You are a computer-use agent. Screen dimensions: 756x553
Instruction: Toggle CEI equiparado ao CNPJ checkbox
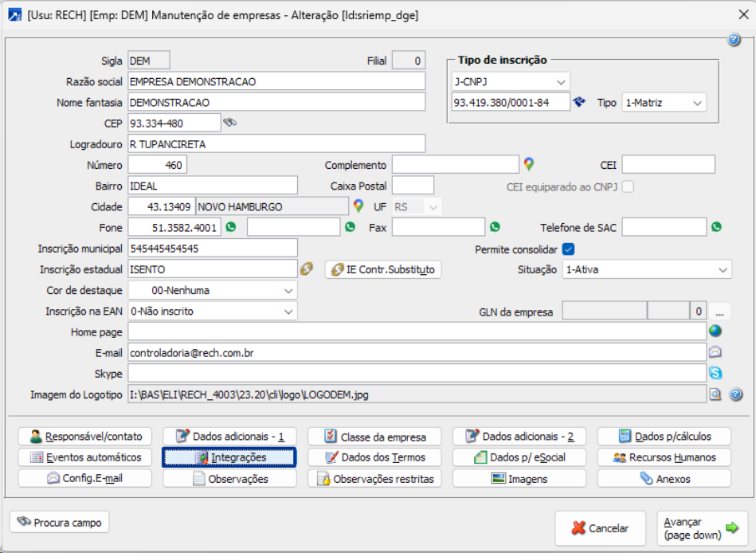tap(628, 186)
